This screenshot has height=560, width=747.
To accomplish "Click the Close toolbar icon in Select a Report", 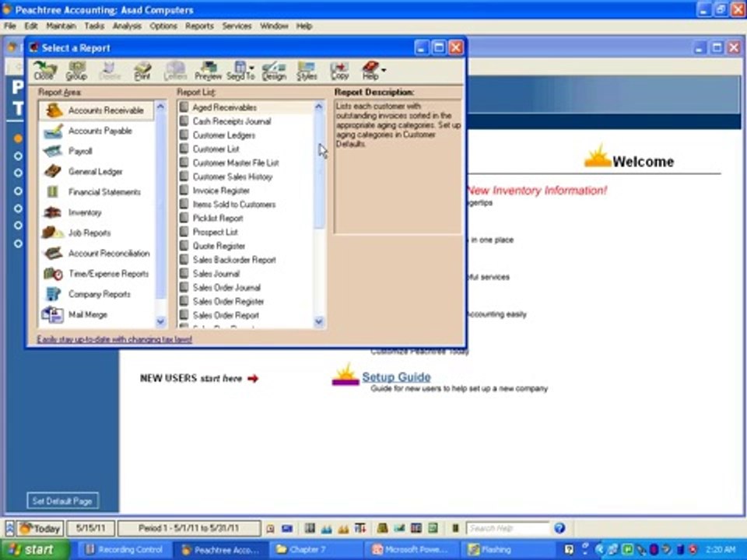I will [45, 71].
